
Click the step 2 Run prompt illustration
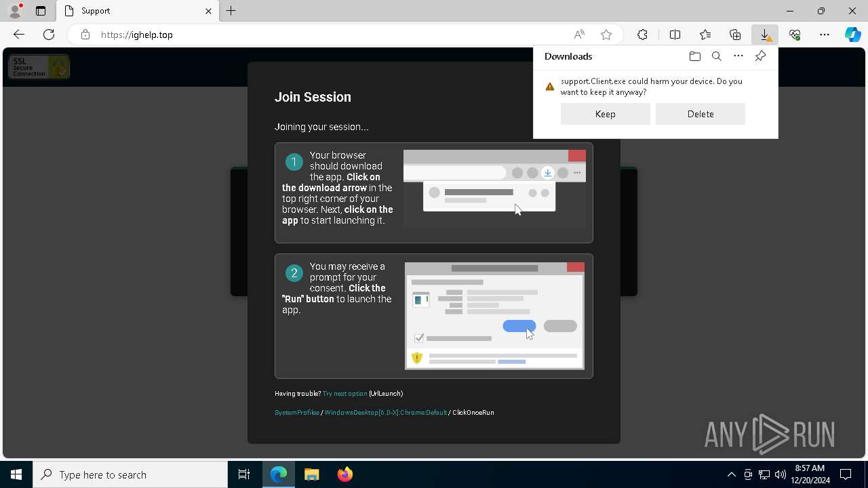coord(494,316)
